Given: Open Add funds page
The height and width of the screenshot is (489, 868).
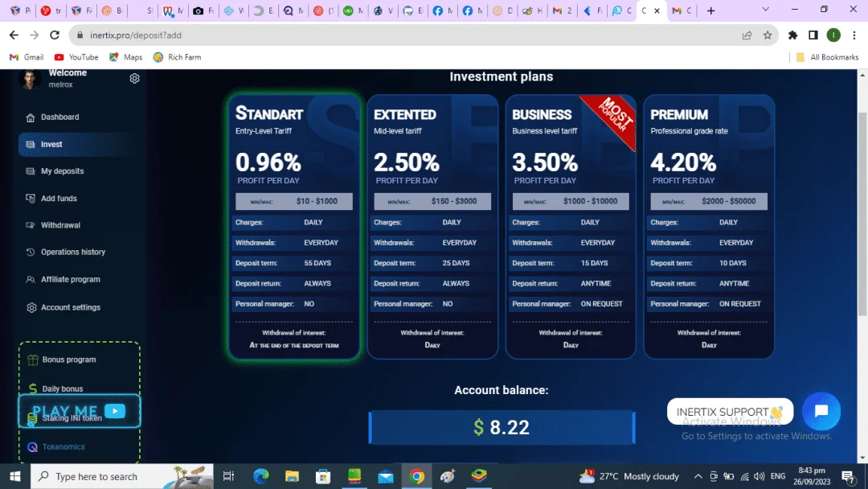Looking at the screenshot, I should pos(59,199).
